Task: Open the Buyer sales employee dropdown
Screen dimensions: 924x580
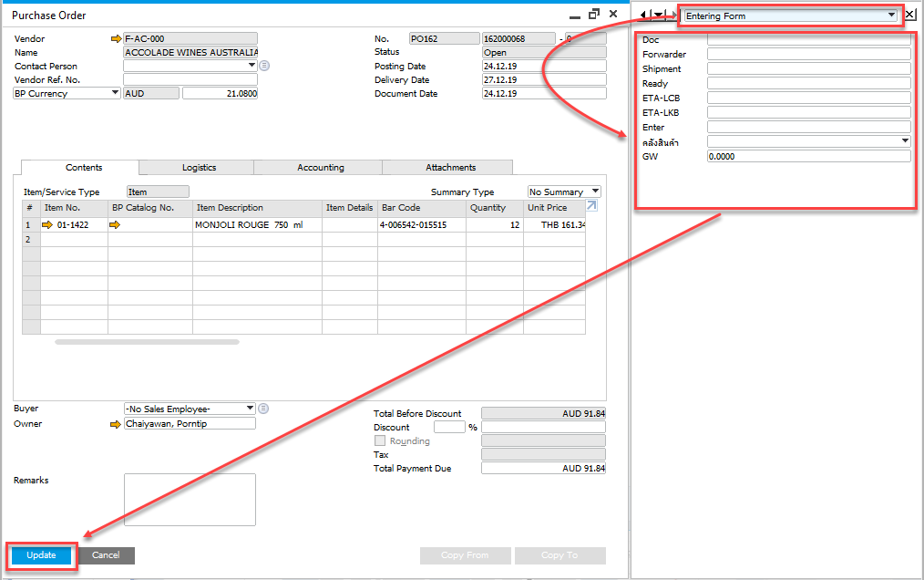Action: (251, 409)
